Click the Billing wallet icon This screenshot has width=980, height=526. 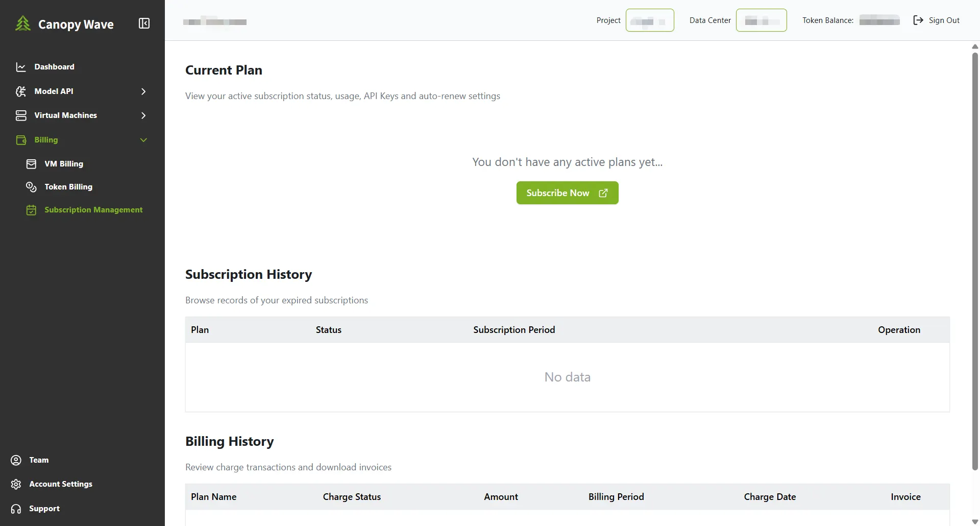pos(21,140)
